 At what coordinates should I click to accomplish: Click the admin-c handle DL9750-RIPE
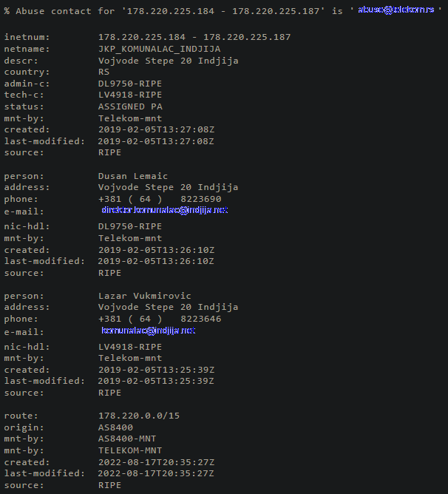point(130,84)
